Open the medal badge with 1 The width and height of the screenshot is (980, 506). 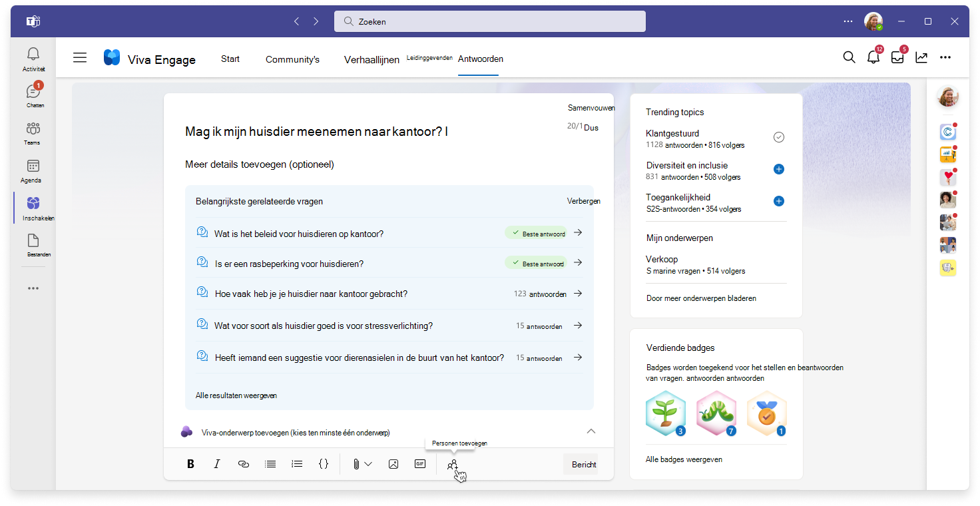click(767, 413)
